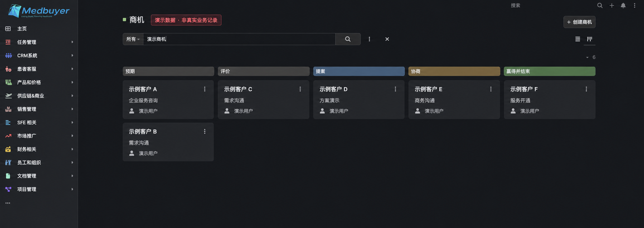This screenshot has height=228, width=644.
Task: Open the top-right three-dot menu
Action: pyautogui.click(x=635, y=5)
